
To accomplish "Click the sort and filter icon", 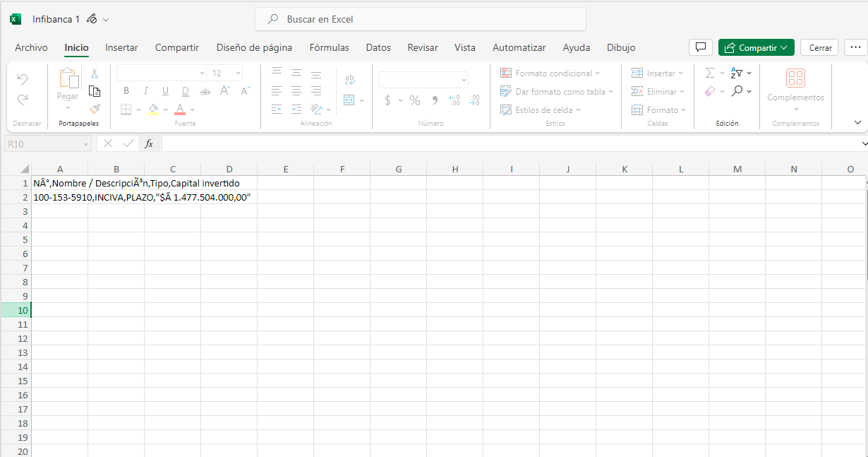I will tap(737, 73).
